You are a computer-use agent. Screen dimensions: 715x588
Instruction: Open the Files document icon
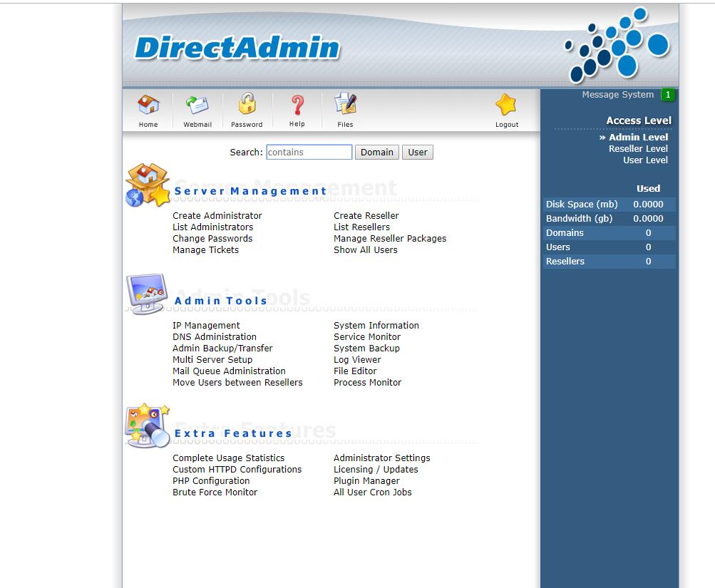(345, 103)
